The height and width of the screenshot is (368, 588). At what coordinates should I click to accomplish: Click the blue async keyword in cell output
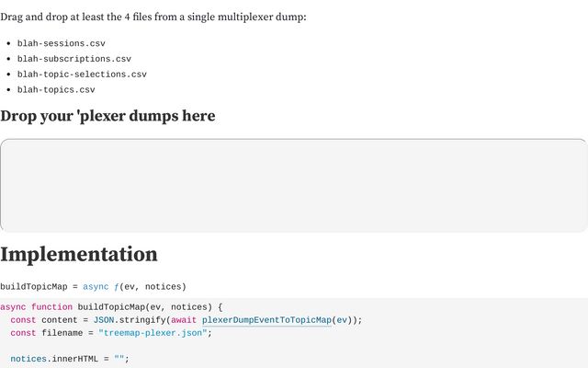tap(96, 287)
